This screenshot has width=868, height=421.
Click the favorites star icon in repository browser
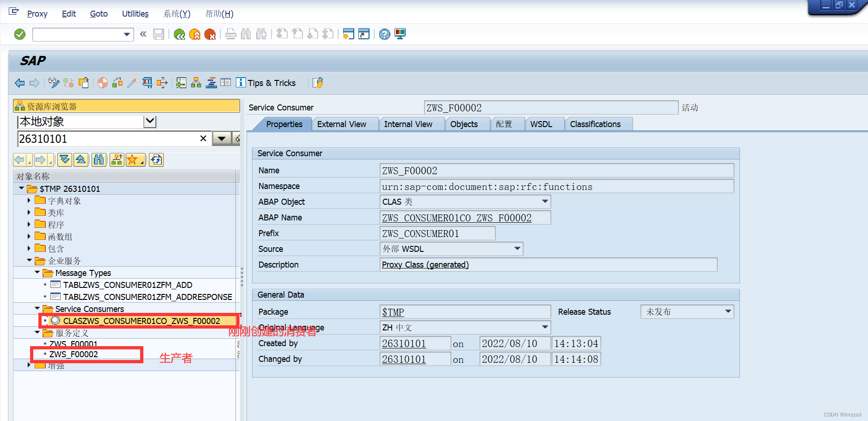(x=135, y=160)
